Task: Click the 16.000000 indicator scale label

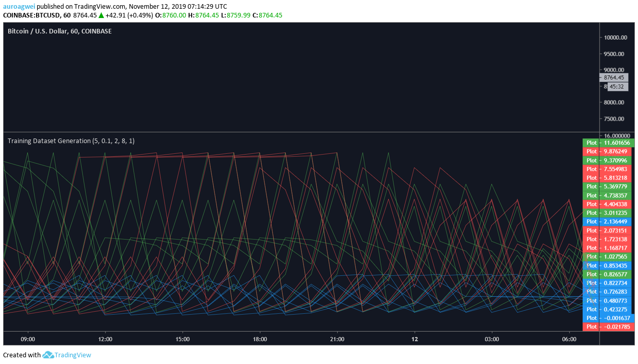Action: 617,135
